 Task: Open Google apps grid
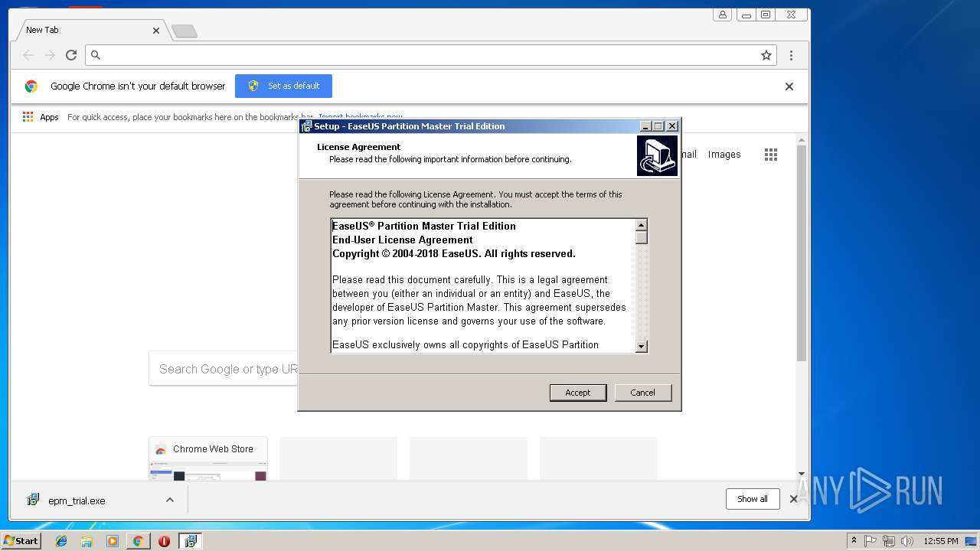pyautogui.click(x=771, y=155)
